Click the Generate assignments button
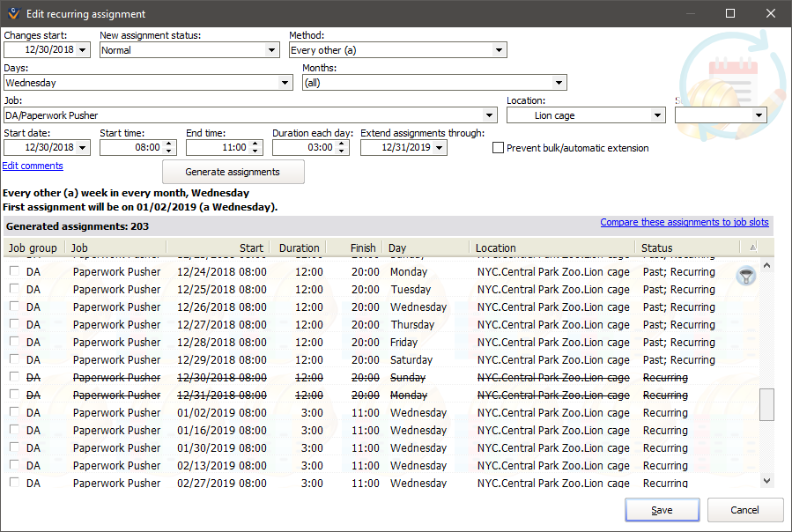This screenshot has height=532, width=792. click(233, 172)
